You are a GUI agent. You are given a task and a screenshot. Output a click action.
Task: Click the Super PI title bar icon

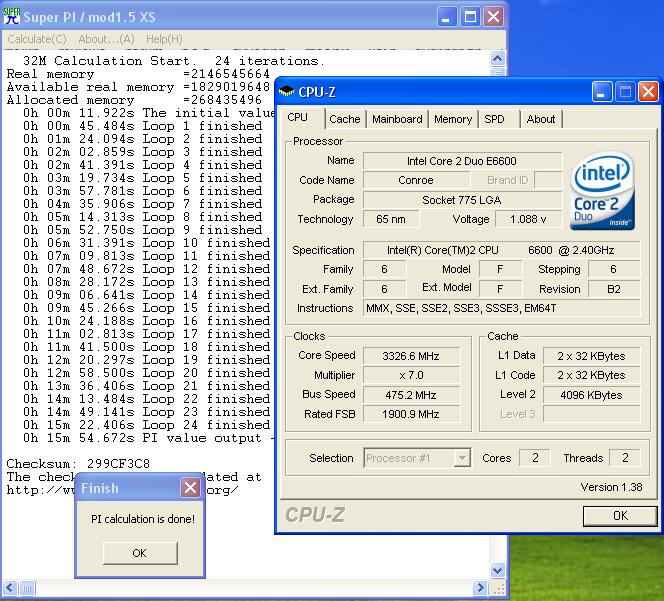pos(11,16)
